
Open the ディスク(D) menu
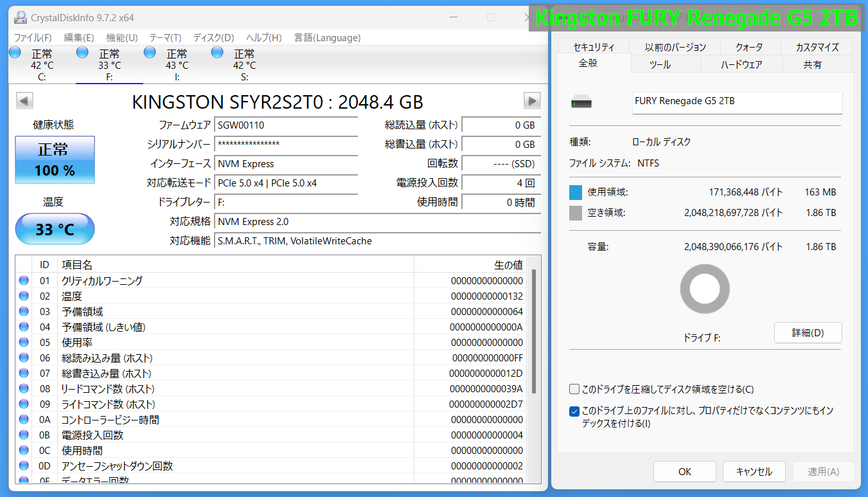213,38
